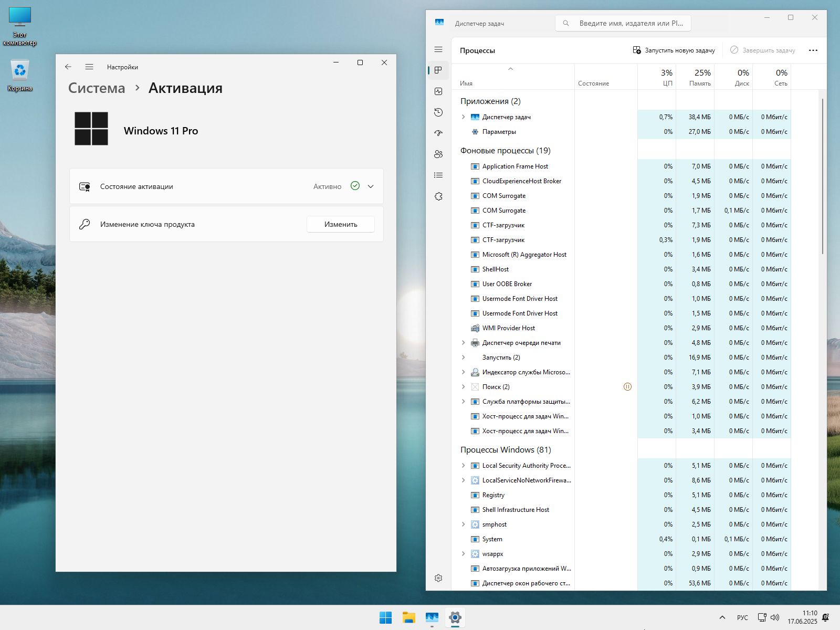840x630 pixels.
Task: Select the ShellHost process row
Action: (621, 269)
